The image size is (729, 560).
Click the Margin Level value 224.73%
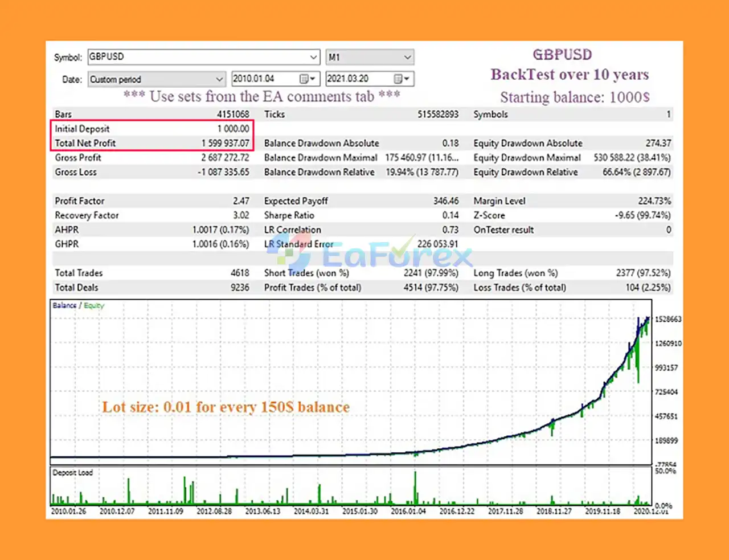point(655,201)
